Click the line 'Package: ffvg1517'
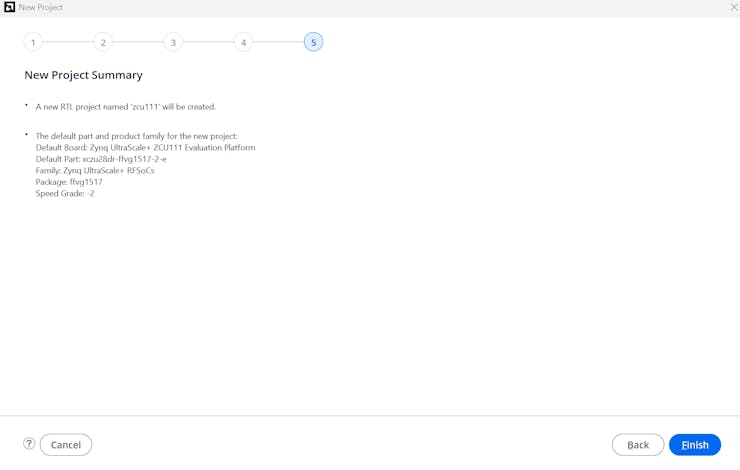Image resolution: width=740 pixels, height=470 pixels. 69,182
